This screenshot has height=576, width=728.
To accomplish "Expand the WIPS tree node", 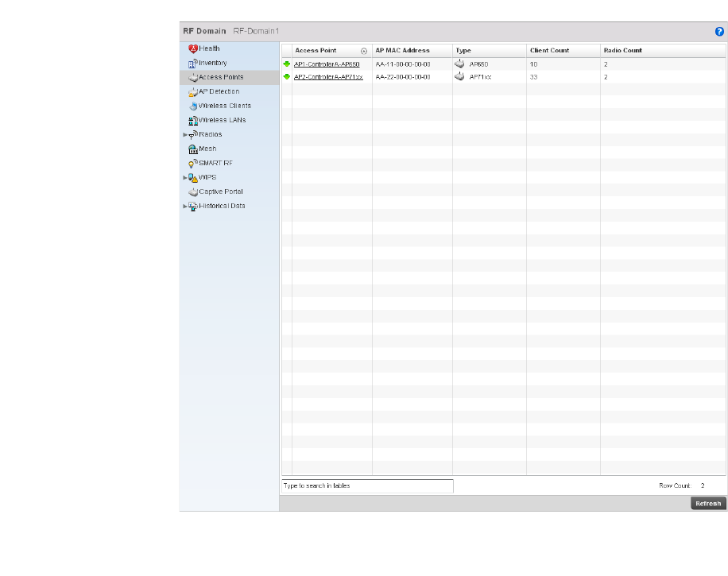I will coord(185,178).
